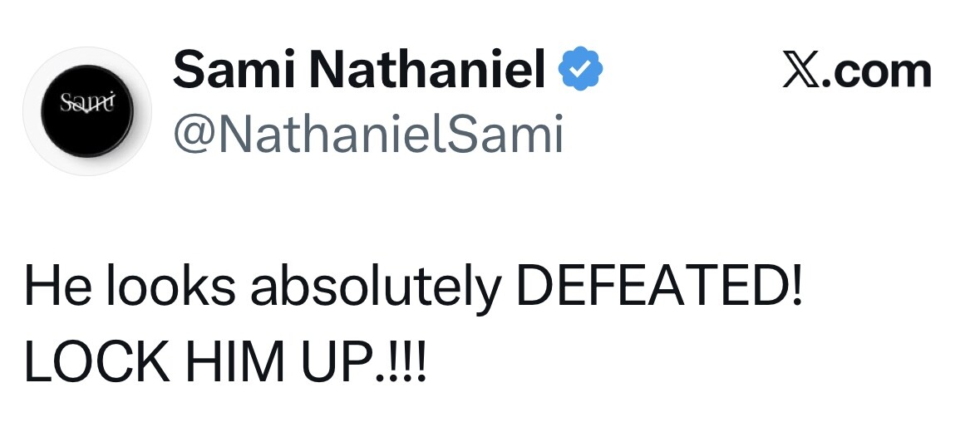Open the @NathanielSami handle link
Image resolution: width=980 pixels, height=422 pixels.
pos(367,134)
